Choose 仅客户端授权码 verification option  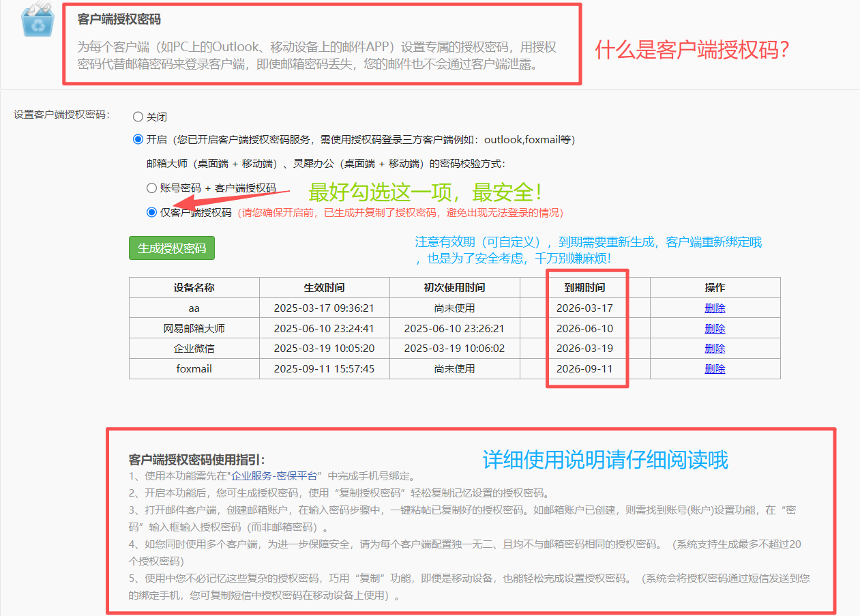pos(151,212)
